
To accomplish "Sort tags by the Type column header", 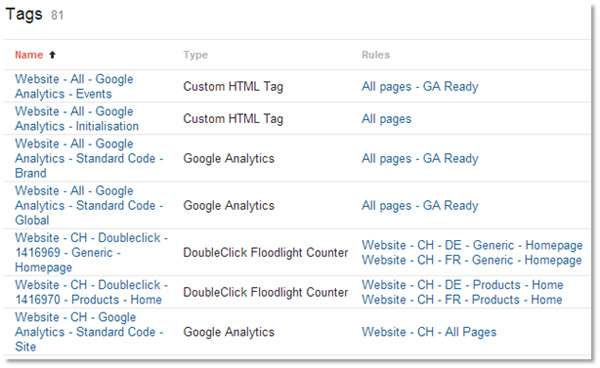I will pos(196,55).
